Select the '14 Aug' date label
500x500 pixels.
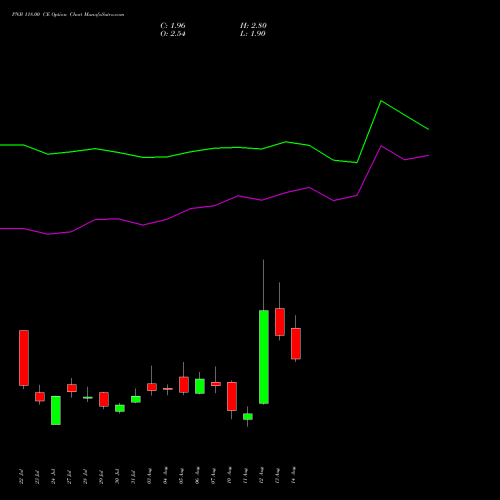pyautogui.click(x=294, y=476)
